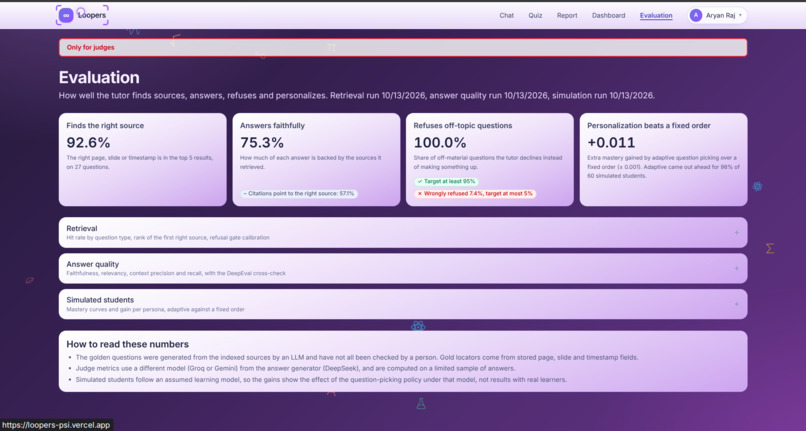The width and height of the screenshot is (806, 431).
Task: Click the 92.6% value
Action: (x=88, y=142)
